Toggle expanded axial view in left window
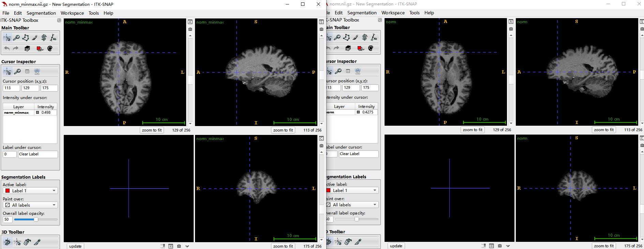The image size is (644, 249). (190, 22)
